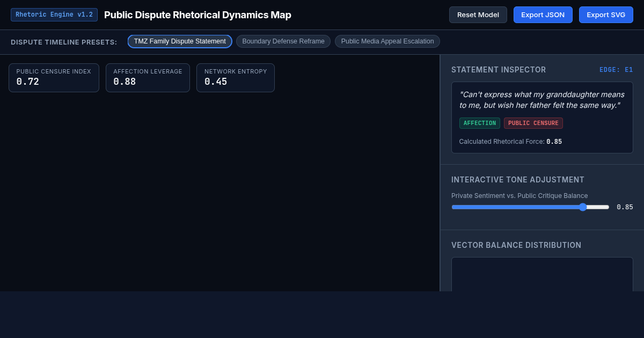
Task: Select the Affection Leverage metric card
Action: pyautogui.click(x=148, y=78)
